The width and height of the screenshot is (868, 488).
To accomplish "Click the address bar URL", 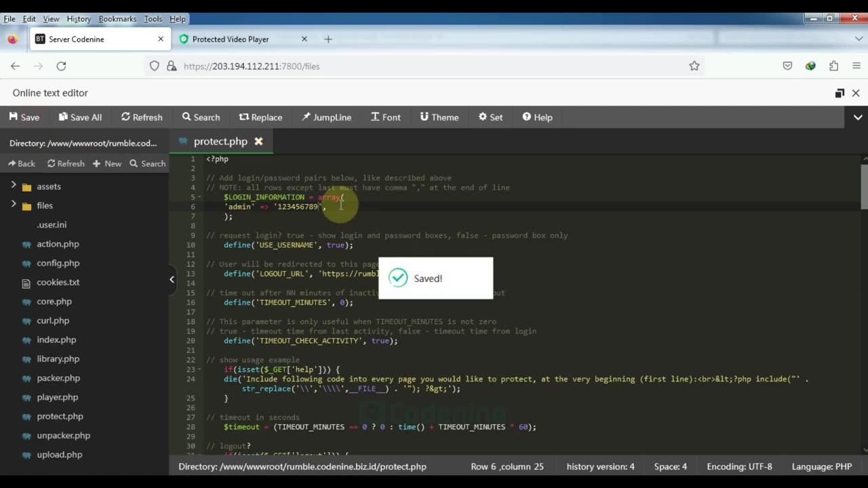I will [x=252, y=66].
